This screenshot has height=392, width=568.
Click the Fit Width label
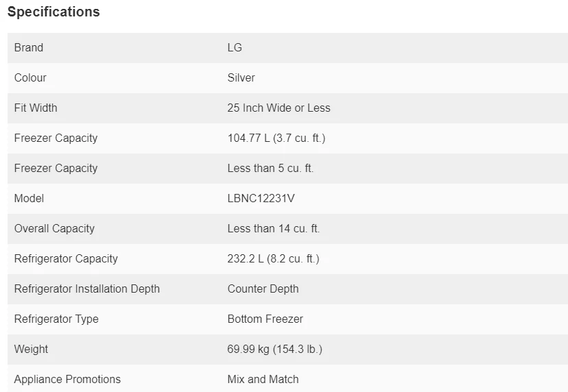click(x=36, y=108)
